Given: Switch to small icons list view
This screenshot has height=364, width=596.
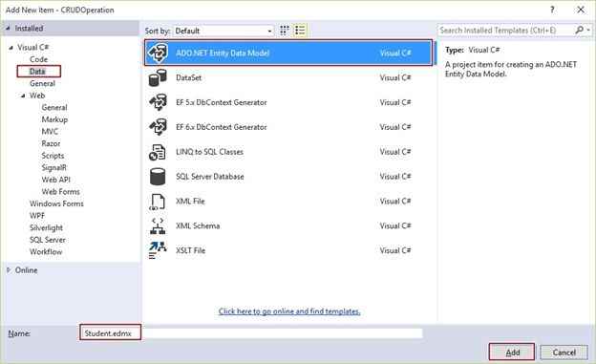Looking at the screenshot, I should [x=300, y=31].
